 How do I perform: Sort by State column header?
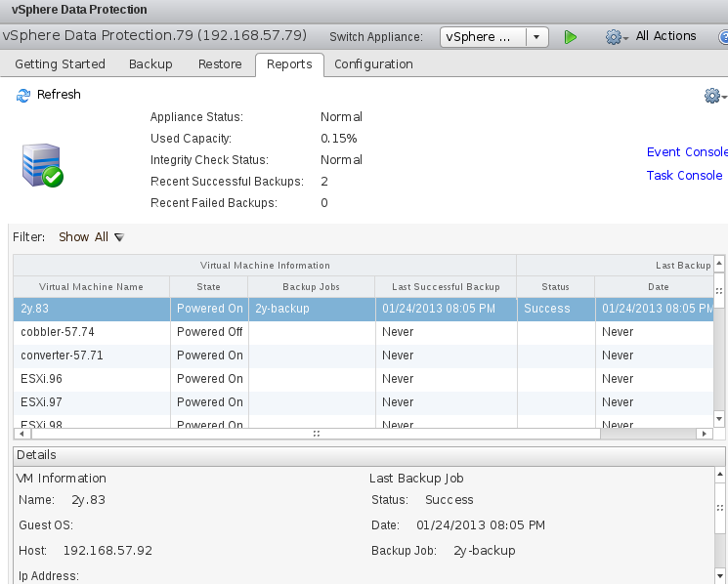tap(208, 287)
